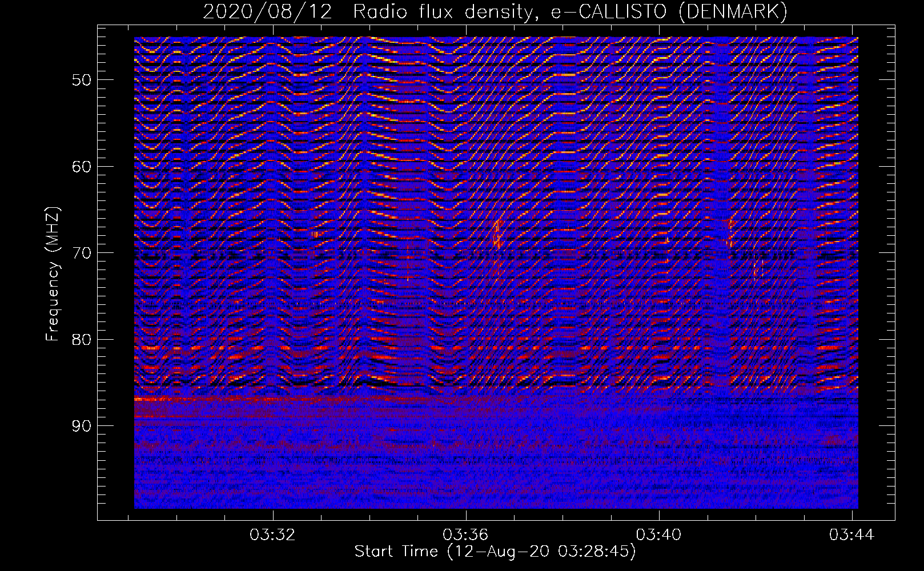Click the 80 MHz frequency tick label

82,340
